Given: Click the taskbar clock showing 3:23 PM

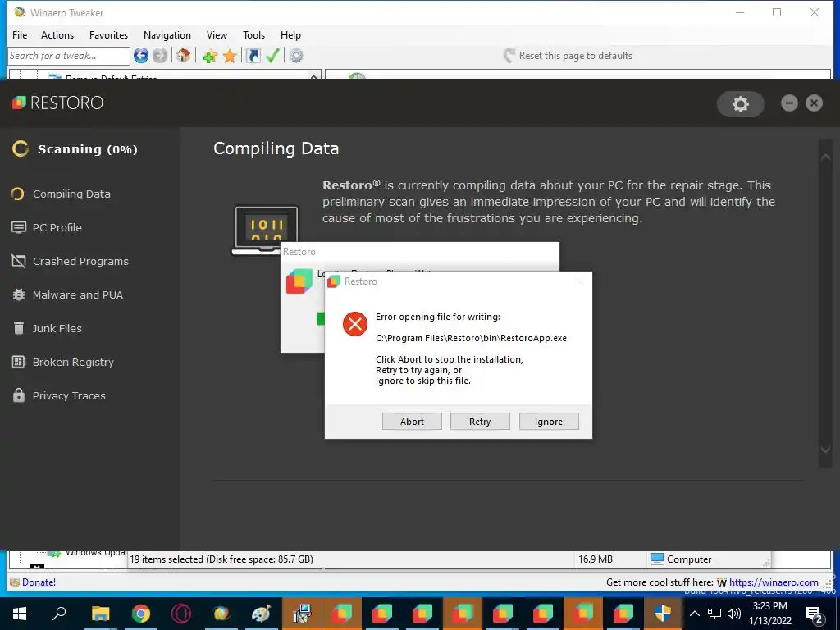Looking at the screenshot, I should click(x=769, y=614).
